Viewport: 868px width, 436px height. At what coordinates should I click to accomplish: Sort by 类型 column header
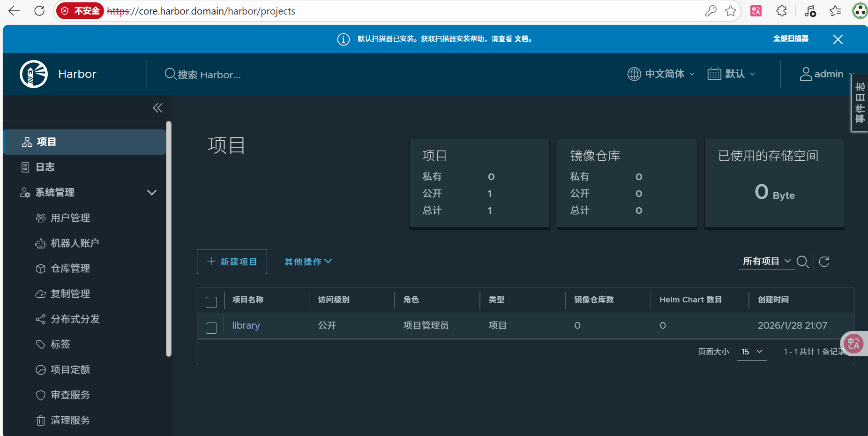496,300
